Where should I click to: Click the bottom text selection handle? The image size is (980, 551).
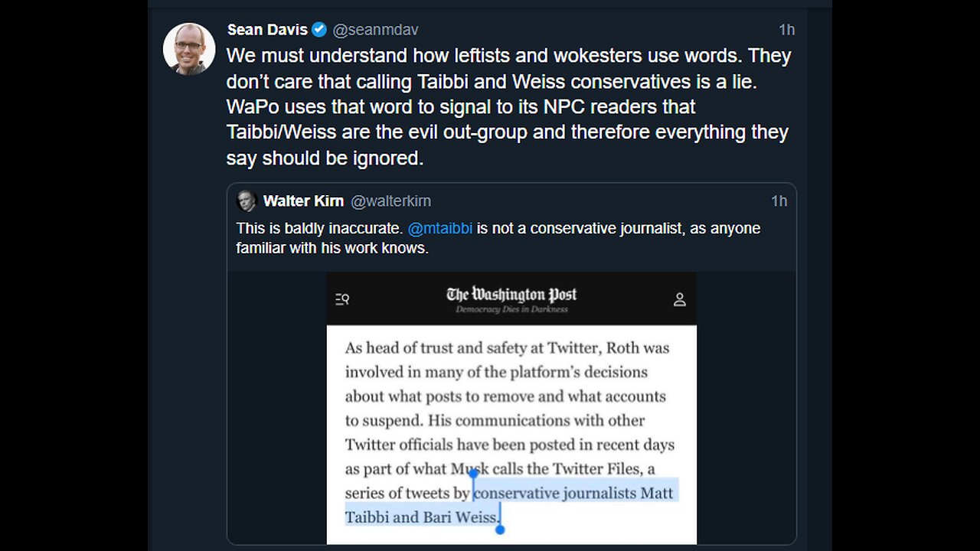click(500, 529)
